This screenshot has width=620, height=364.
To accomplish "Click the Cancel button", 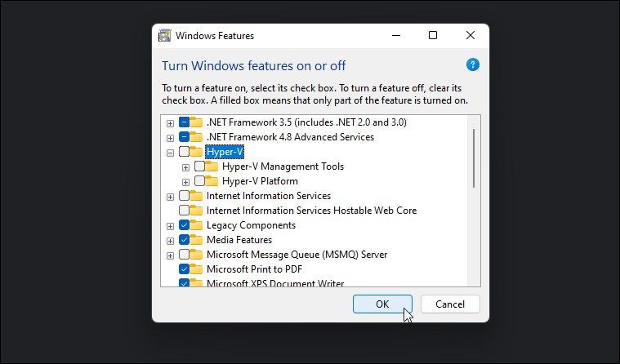I will (x=450, y=304).
